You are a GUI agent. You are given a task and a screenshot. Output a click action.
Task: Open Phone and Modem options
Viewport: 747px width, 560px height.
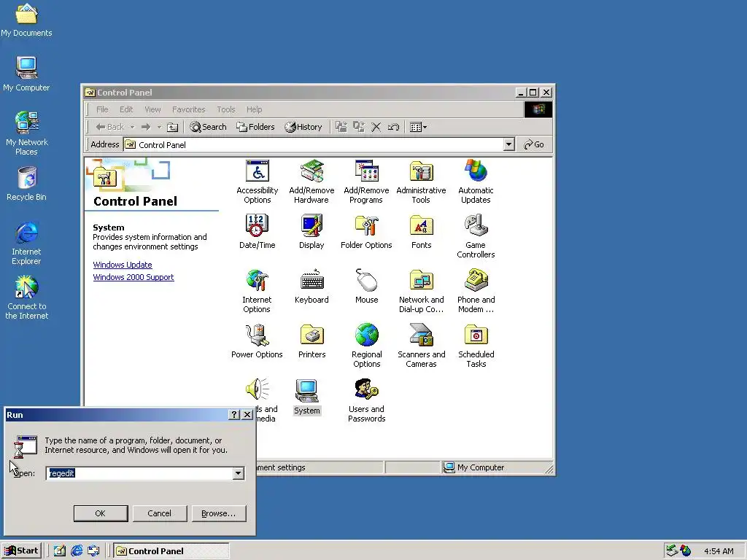476,291
